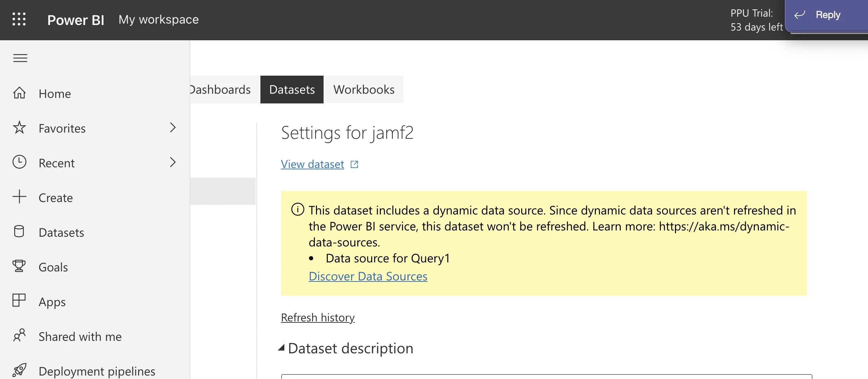Click inside the dataset description text box
Screen dimensions: 868x379
point(546,377)
